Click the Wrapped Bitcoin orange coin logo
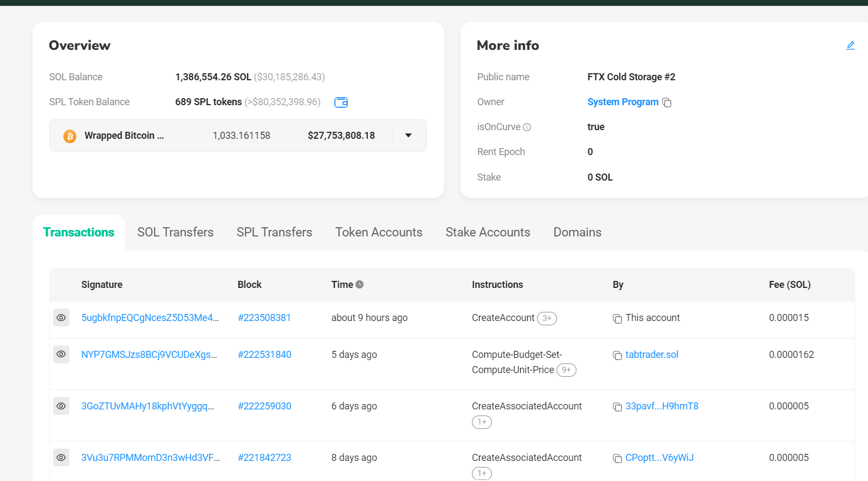 click(x=70, y=136)
